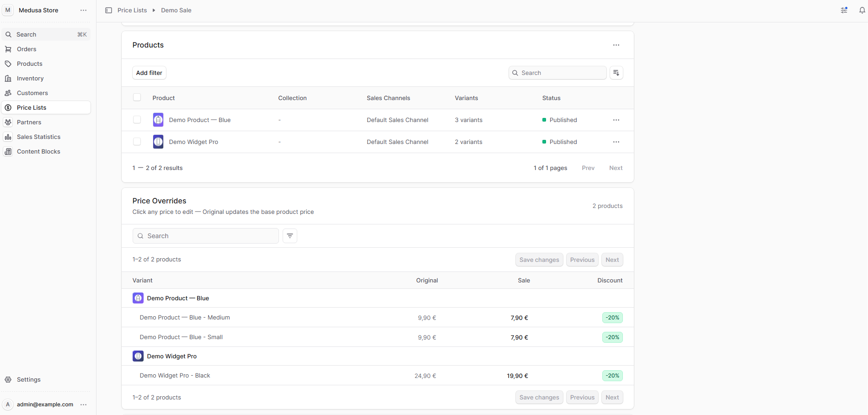
Task: Click admin@example.com account label
Action: tap(45, 404)
